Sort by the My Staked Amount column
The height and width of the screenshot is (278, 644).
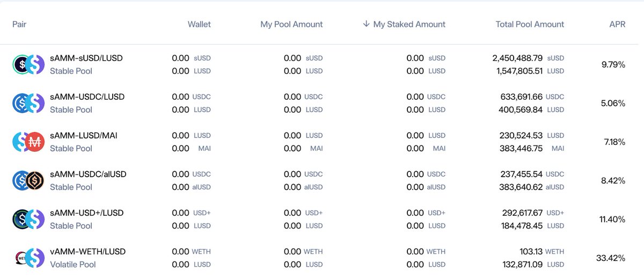tap(409, 24)
